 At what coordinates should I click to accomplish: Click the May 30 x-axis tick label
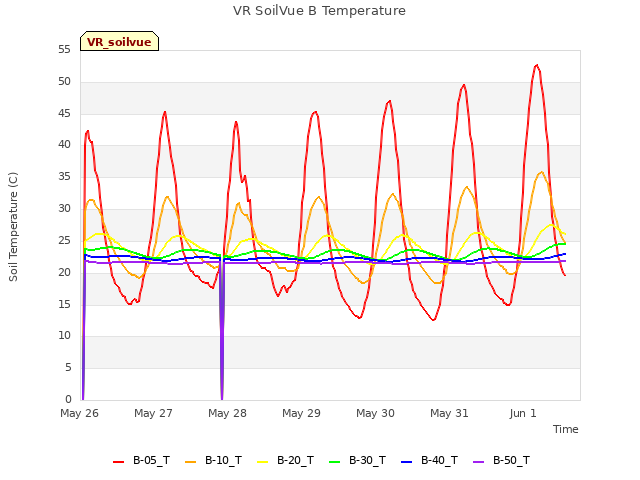tap(375, 413)
